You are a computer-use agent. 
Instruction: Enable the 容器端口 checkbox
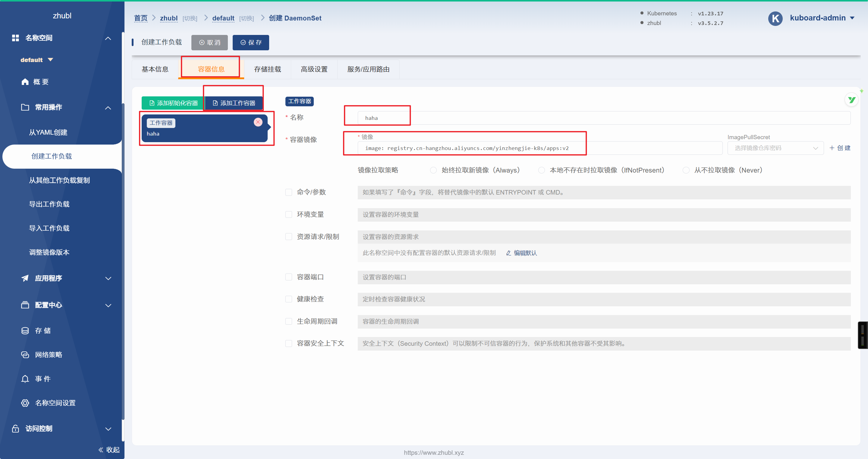(289, 277)
